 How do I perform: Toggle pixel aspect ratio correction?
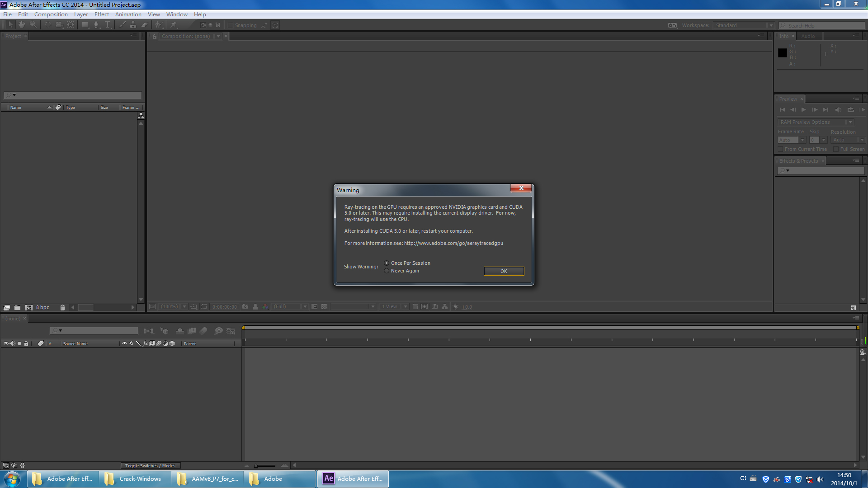pos(415,307)
